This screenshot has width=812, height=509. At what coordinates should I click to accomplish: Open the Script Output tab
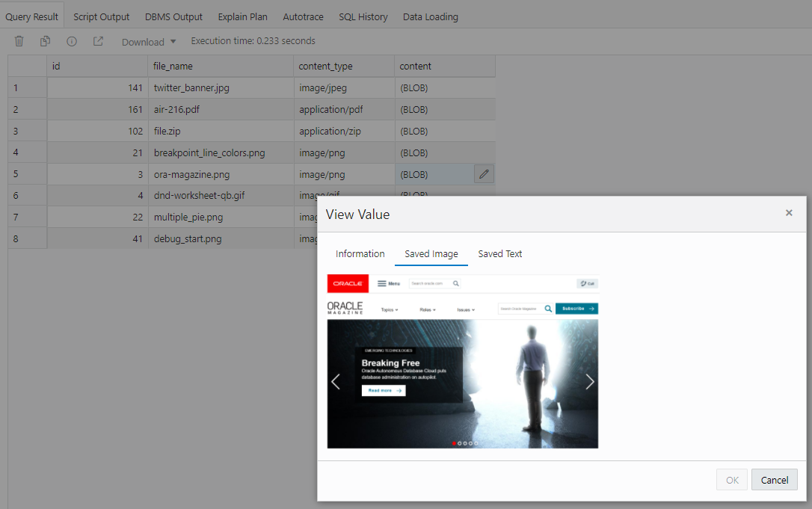pos(102,16)
